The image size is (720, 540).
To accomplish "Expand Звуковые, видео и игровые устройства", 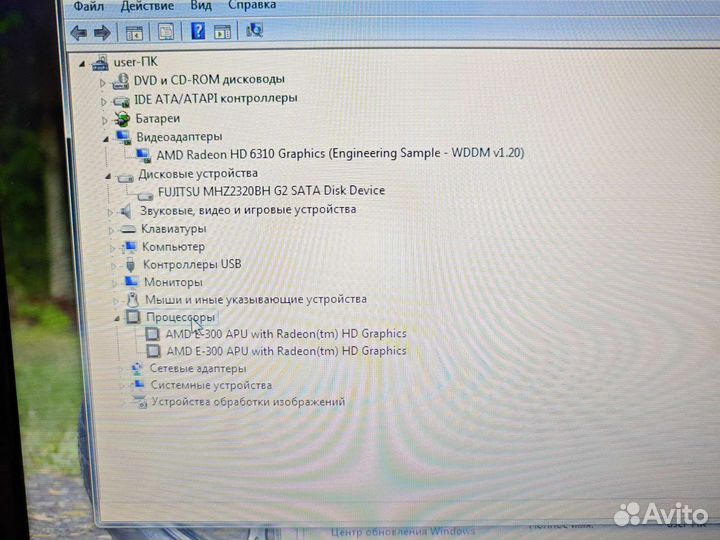I will [x=110, y=212].
